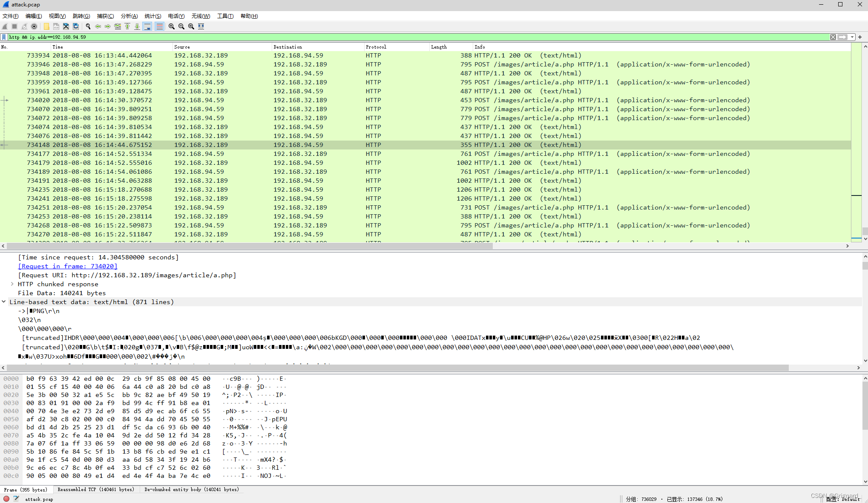Select the Frame (355 bytes) tab
This screenshot has width=868, height=503.
coord(26,490)
